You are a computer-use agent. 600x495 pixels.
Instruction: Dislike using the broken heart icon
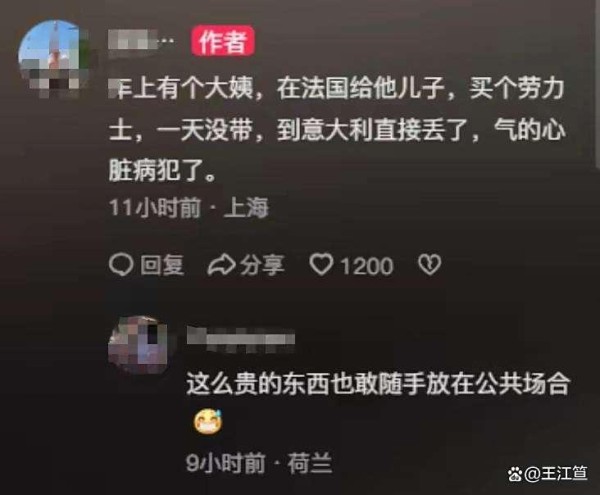click(x=429, y=265)
